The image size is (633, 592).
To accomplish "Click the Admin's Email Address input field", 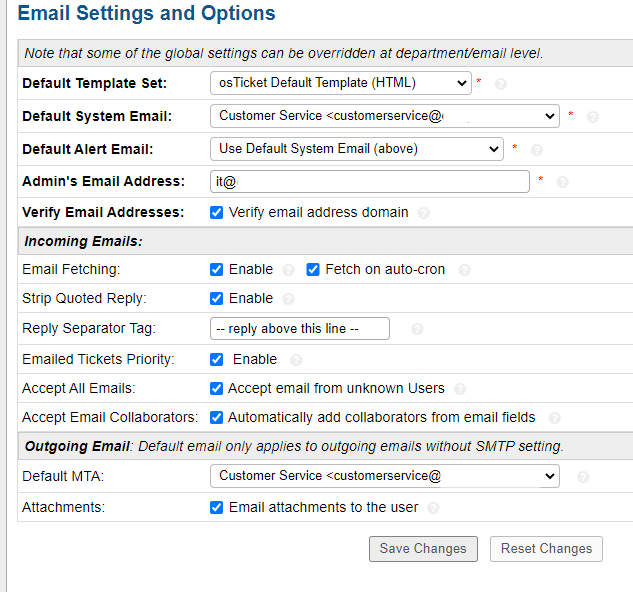I will (369, 181).
